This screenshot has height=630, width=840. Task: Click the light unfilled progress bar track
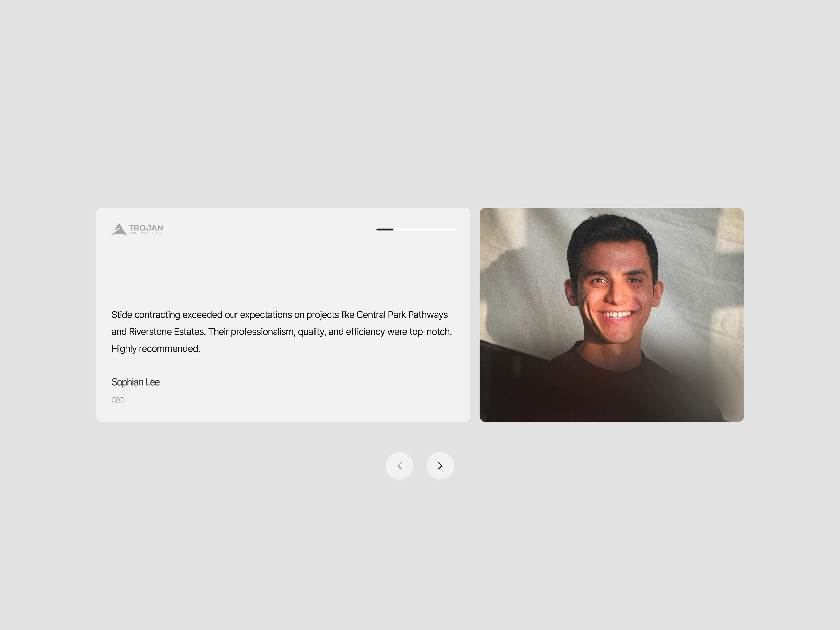pyautogui.click(x=425, y=229)
